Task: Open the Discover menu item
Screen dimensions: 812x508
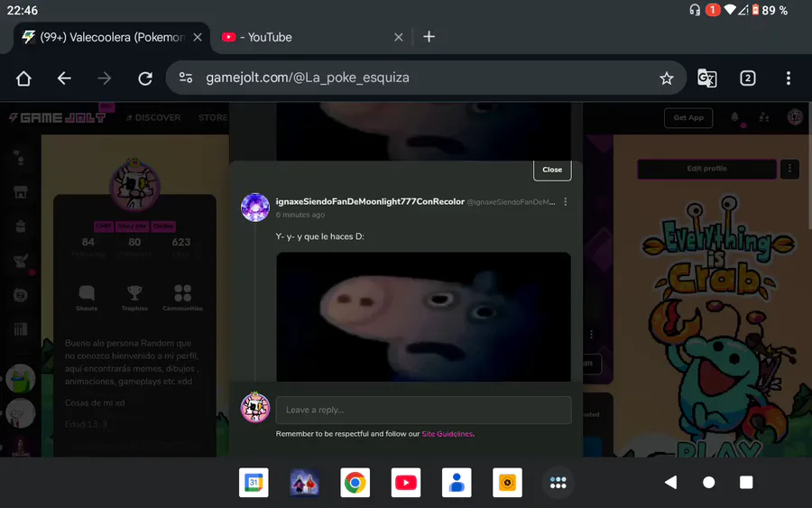Action: [x=153, y=117]
